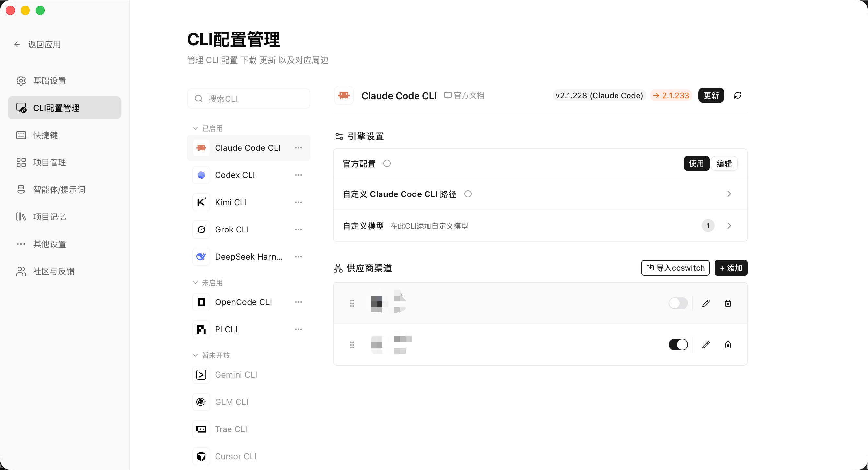The width and height of the screenshot is (868, 470).
Task: Click the info icon beside 自定义 Claude Code CLI 路径
Action: point(468,194)
